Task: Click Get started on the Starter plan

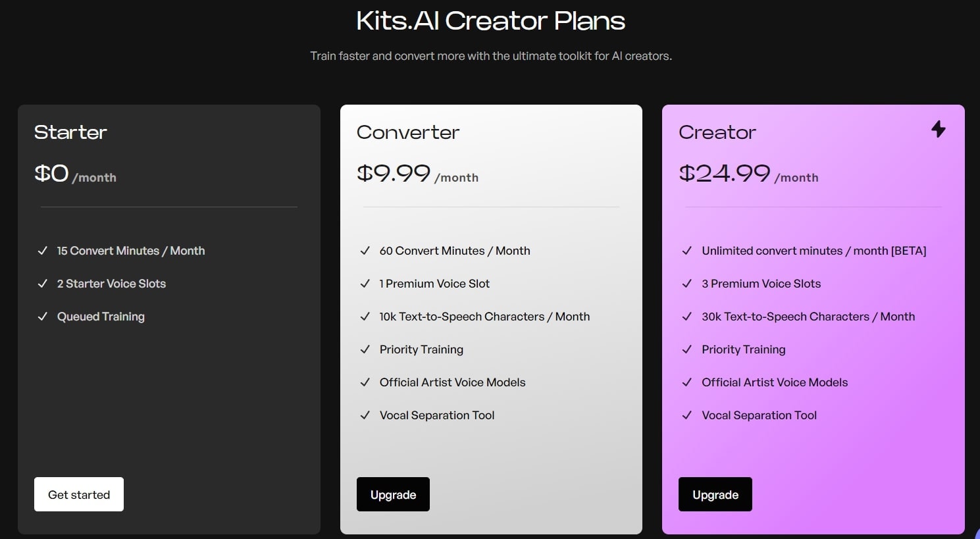Action: coord(79,494)
